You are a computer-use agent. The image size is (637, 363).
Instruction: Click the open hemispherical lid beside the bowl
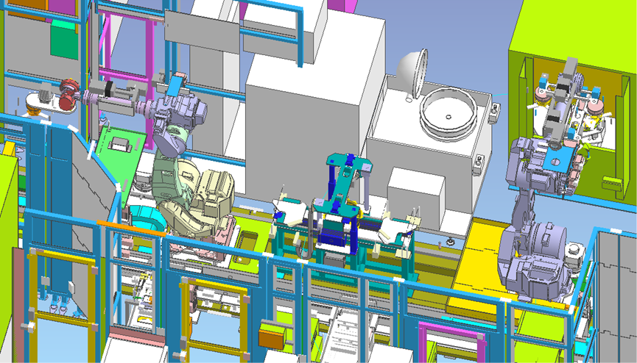412,73
